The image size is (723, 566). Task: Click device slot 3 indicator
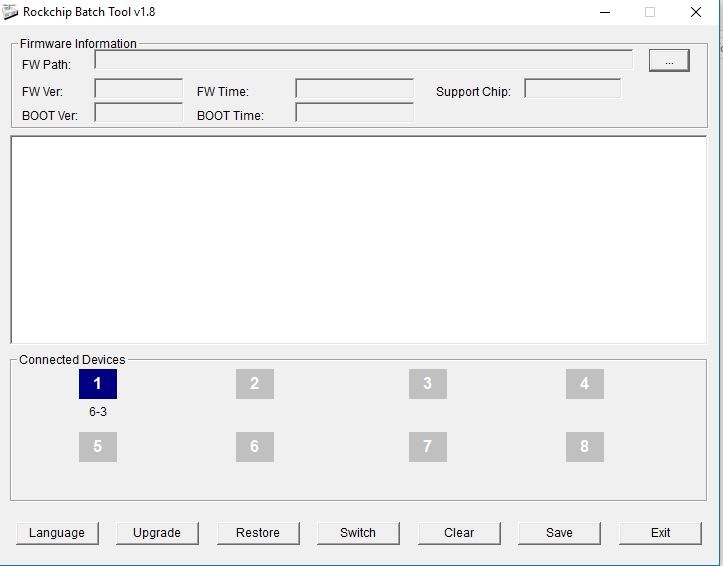pos(427,384)
